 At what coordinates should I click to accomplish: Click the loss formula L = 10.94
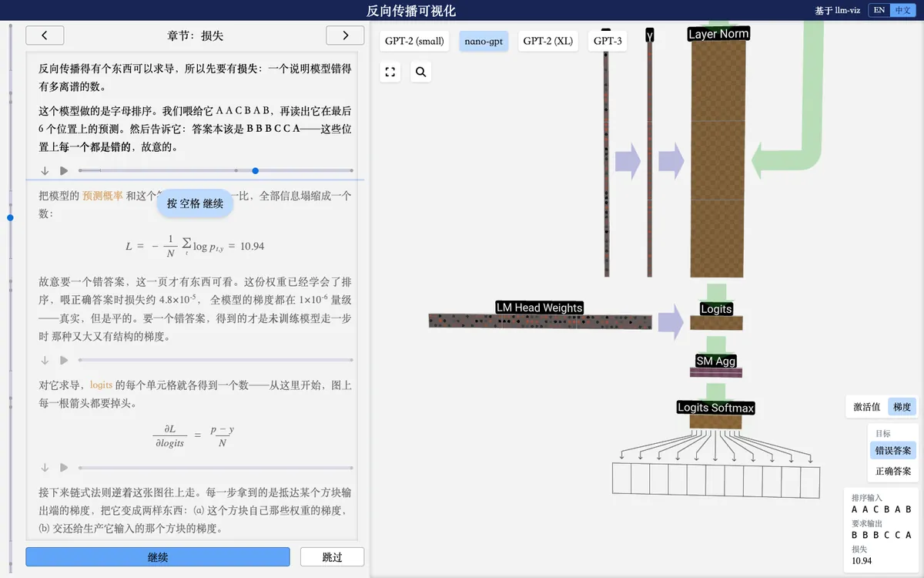(195, 246)
